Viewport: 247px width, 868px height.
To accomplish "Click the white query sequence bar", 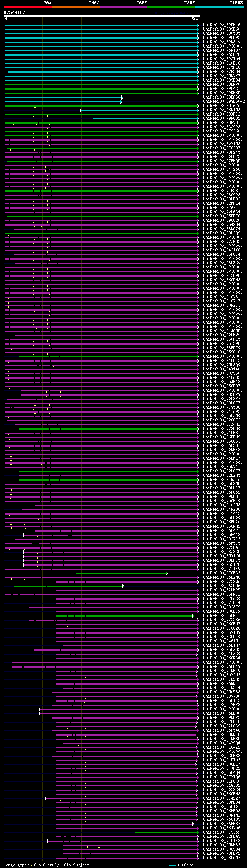I will tap(102, 16).
